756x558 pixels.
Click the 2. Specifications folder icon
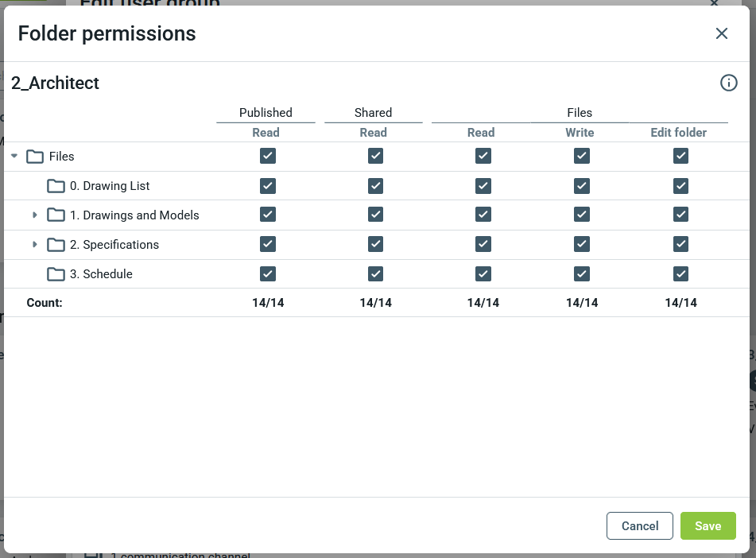tap(56, 245)
